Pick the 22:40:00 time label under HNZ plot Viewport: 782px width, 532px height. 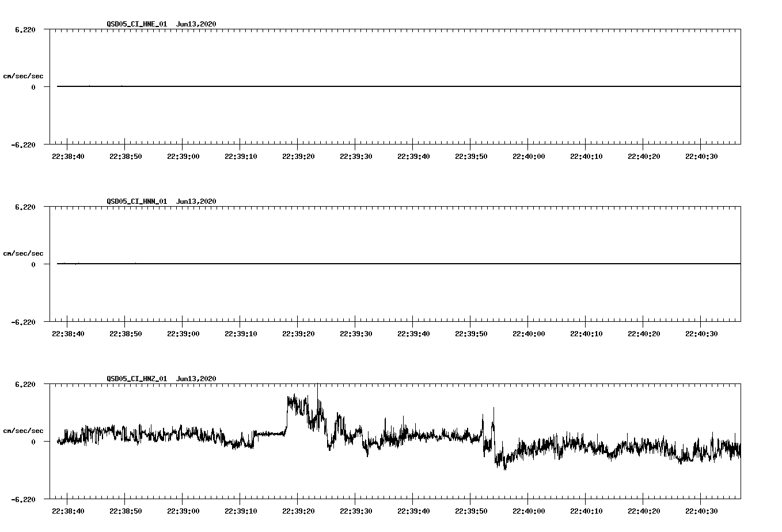[529, 511]
